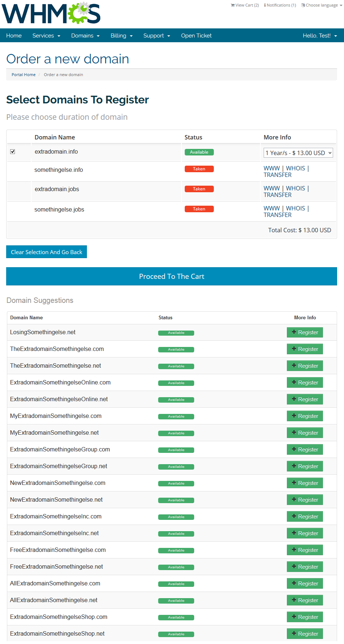This screenshot has width=344, height=644.
Task: Click the WHMCS logo
Action: pos(51,13)
